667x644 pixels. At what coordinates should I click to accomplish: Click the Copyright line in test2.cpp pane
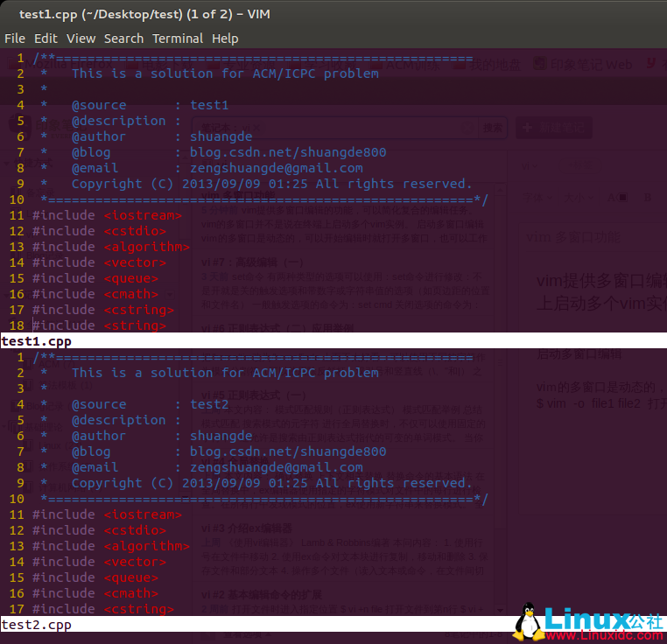pos(271,483)
